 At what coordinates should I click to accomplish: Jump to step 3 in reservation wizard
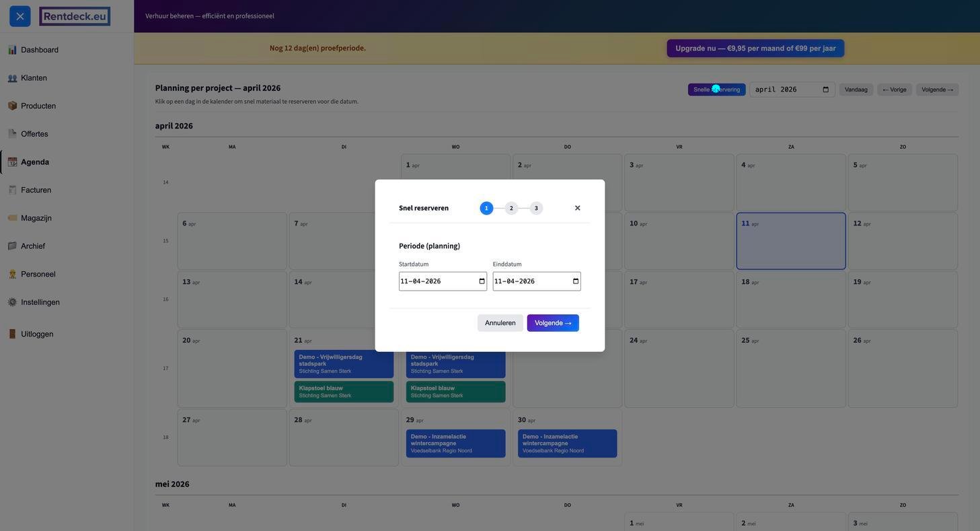click(536, 208)
